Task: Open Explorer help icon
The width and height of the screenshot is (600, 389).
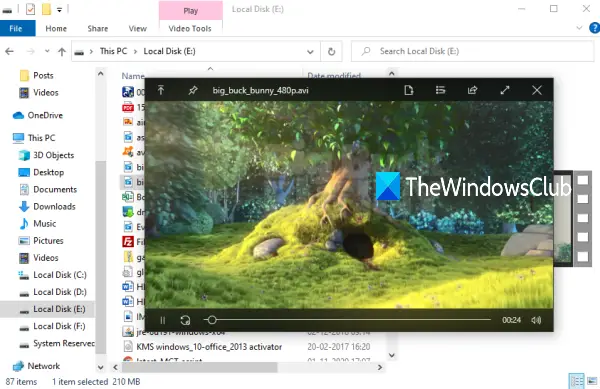Action: pos(594,28)
